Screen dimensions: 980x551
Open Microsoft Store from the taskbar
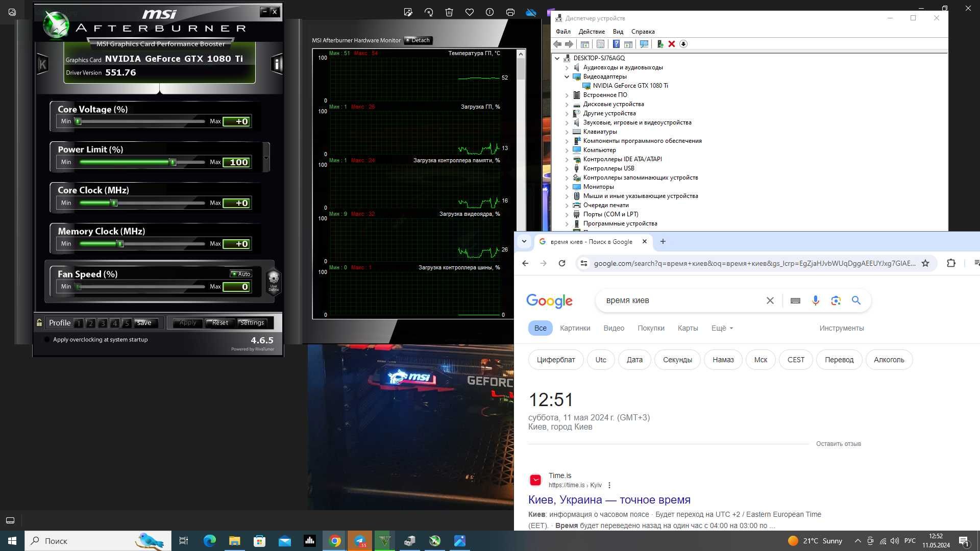pyautogui.click(x=260, y=541)
